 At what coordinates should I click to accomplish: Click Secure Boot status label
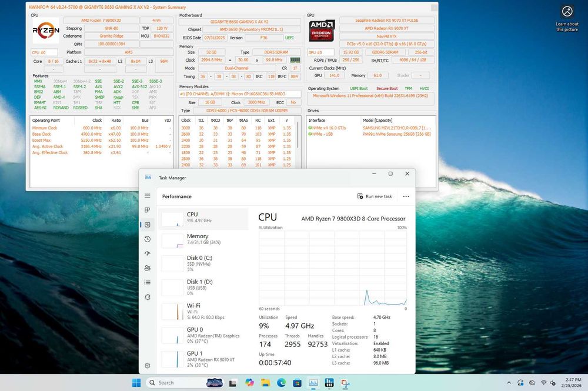pos(387,88)
